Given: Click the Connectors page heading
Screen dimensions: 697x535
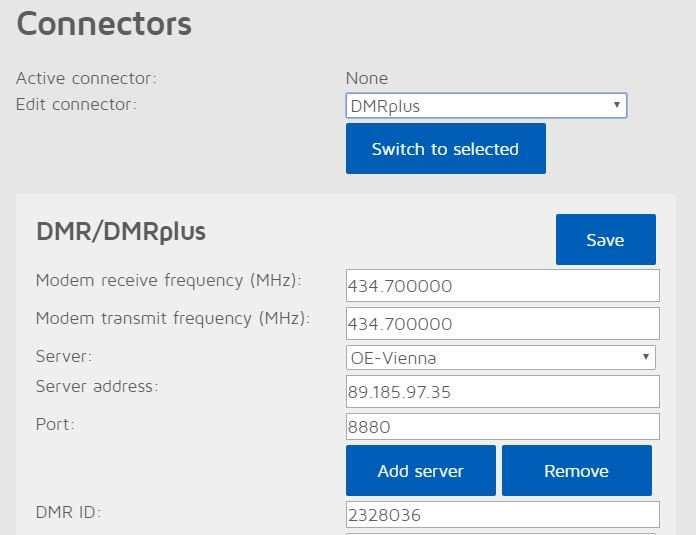Looking at the screenshot, I should click(104, 24).
